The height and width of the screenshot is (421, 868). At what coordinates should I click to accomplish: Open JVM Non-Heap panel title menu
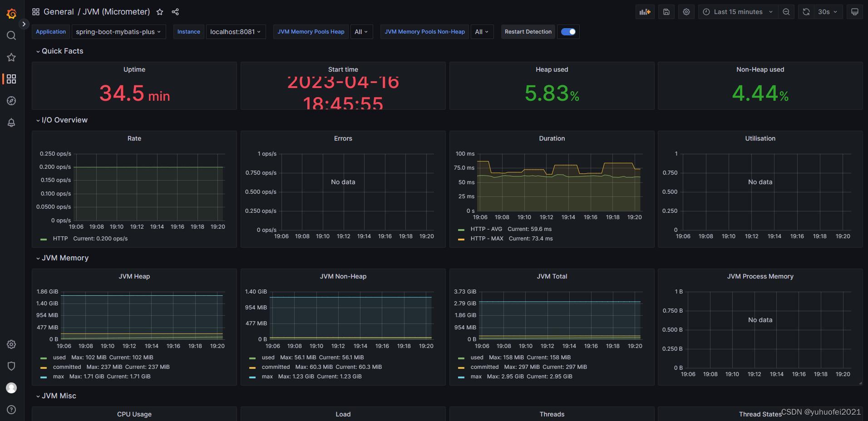click(x=343, y=276)
